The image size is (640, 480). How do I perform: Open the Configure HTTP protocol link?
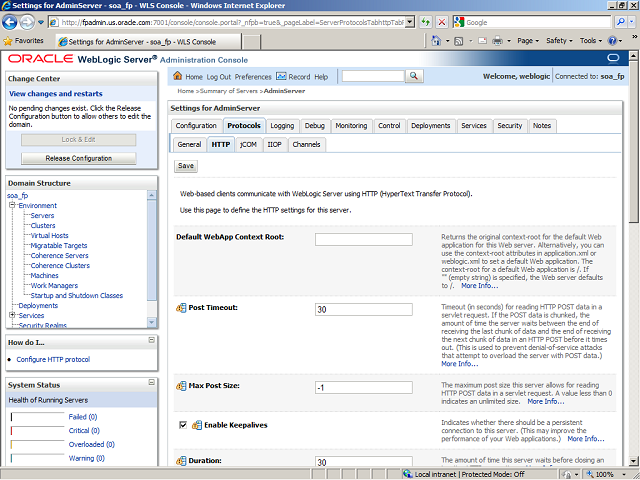click(x=53, y=360)
